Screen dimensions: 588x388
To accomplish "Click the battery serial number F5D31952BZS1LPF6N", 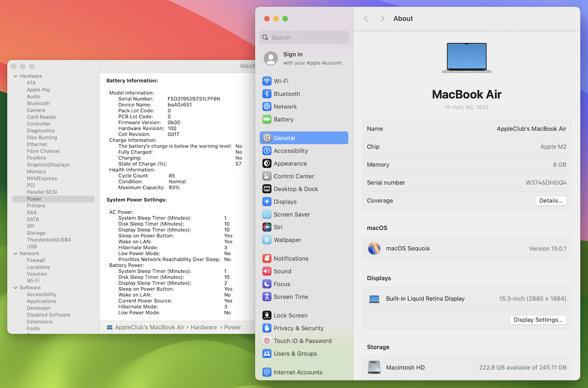I will click(x=194, y=99).
